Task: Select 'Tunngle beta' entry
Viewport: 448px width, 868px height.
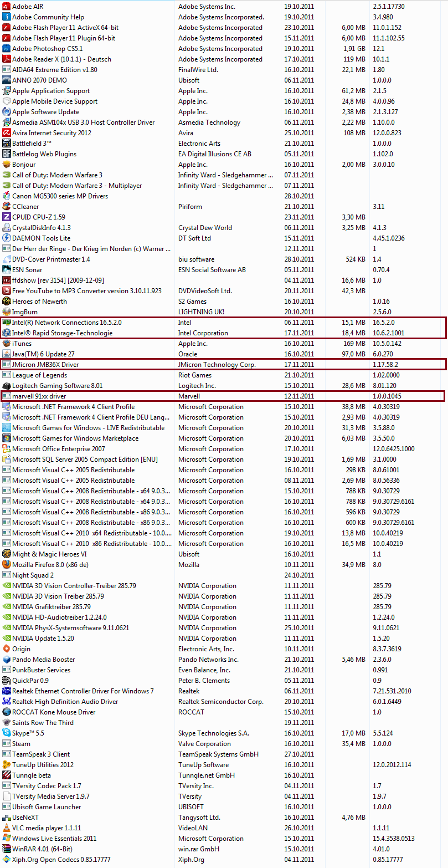Action: click(x=32, y=775)
